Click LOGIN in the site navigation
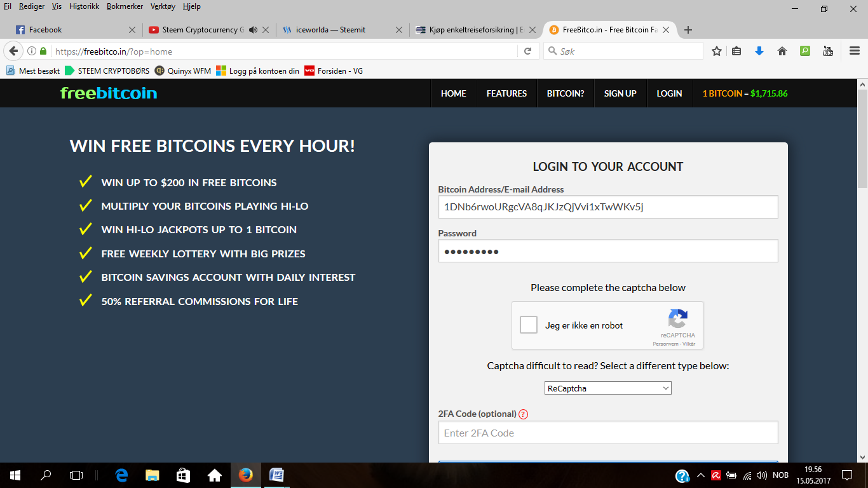Screen dimensions: 868x488 [669, 93]
